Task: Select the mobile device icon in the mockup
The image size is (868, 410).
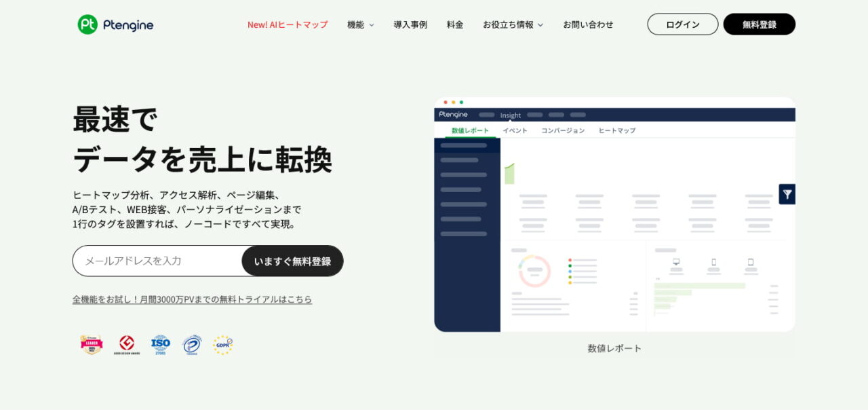Action: 713,261
